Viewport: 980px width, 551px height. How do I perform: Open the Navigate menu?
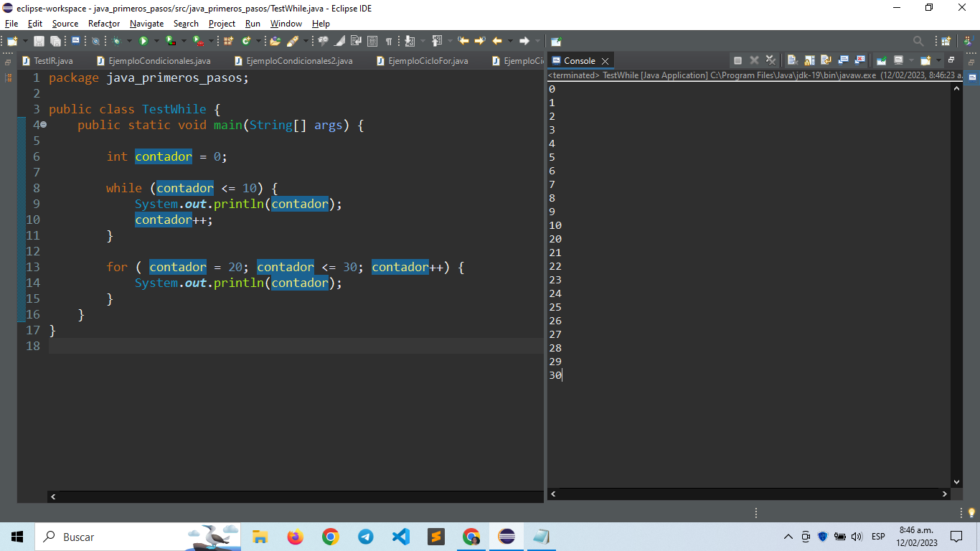tap(146, 24)
